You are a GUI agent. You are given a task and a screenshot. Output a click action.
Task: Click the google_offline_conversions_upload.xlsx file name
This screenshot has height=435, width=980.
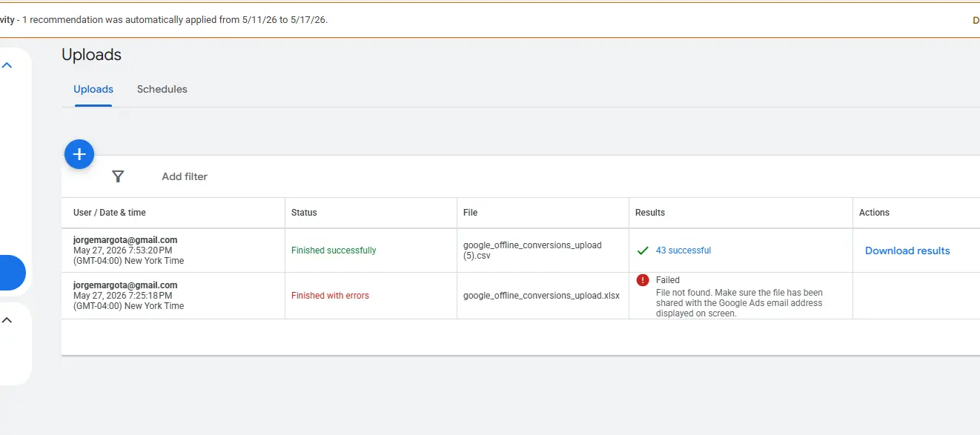[x=541, y=296]
